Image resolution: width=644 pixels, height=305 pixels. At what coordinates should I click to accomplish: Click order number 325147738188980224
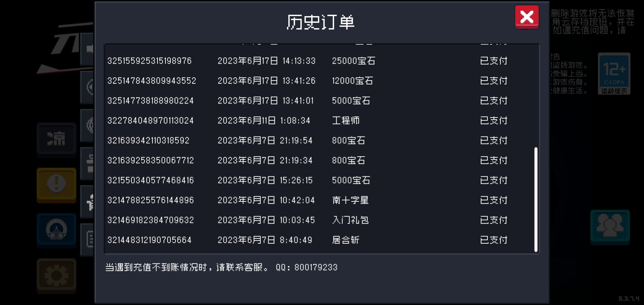click(151, 101)
